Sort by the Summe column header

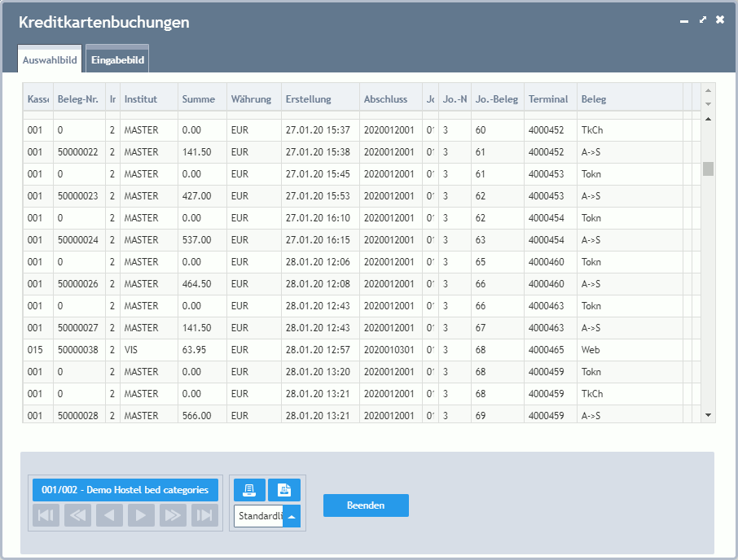[x=202, y=99]
